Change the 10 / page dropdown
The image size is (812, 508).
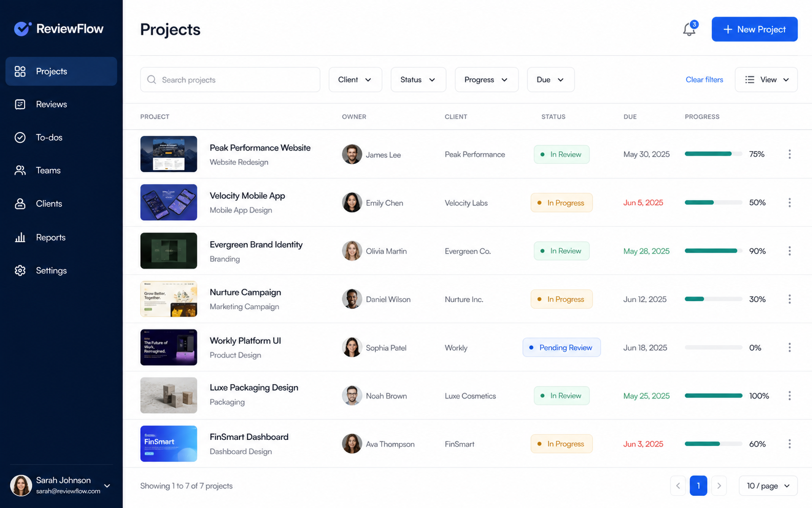768,485
